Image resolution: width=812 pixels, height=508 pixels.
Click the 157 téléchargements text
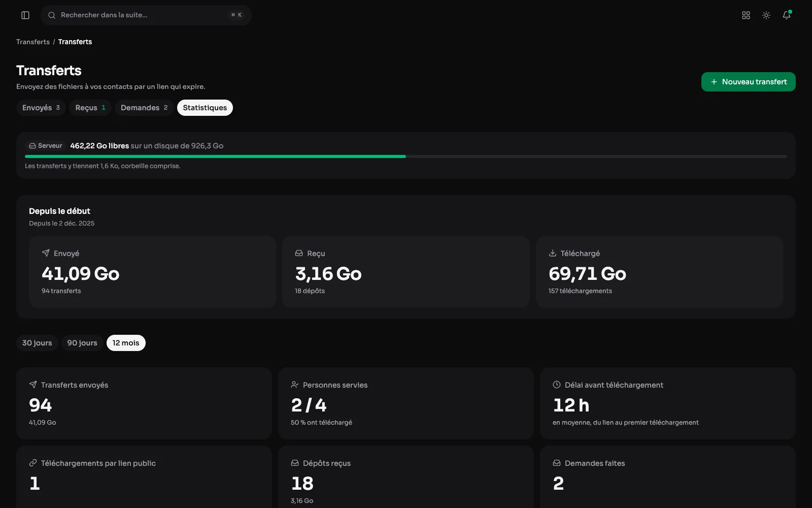coord(580,291)
